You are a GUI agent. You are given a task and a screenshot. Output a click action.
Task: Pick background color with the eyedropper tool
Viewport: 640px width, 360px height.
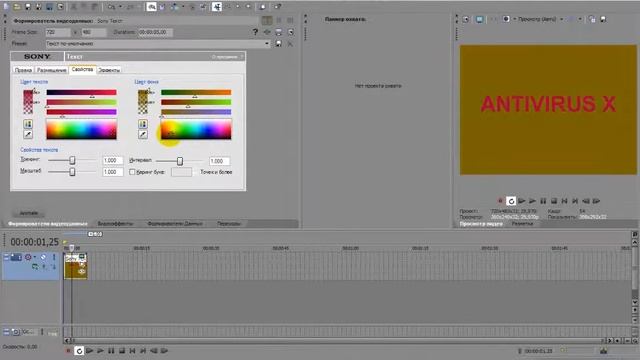tap(143, 134)
